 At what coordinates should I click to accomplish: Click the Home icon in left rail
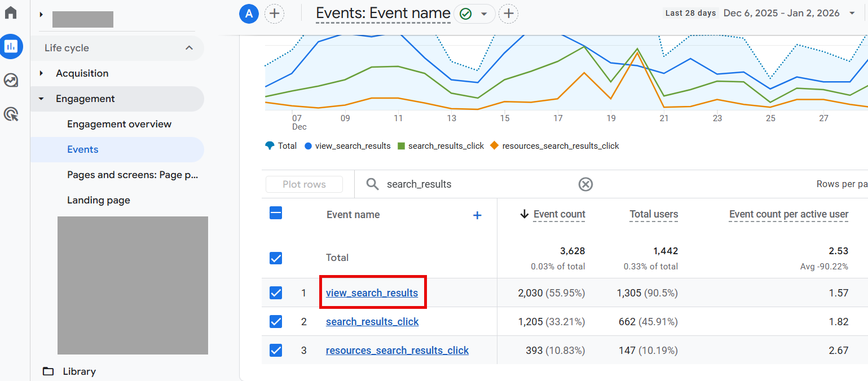coord(11,12)
